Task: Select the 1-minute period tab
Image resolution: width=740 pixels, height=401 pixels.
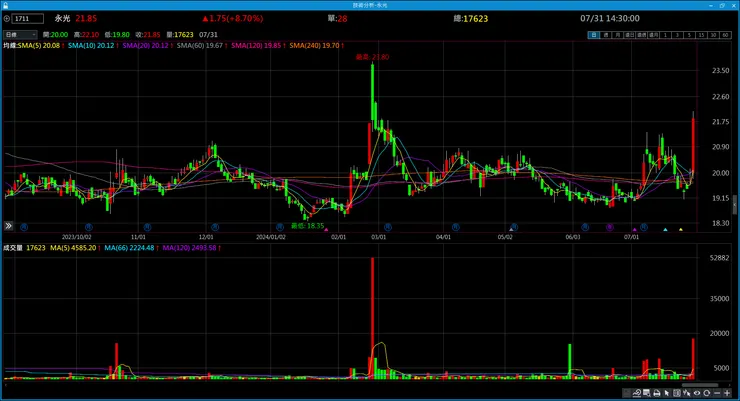Action: pyautogui.click(x=665, y=35)
